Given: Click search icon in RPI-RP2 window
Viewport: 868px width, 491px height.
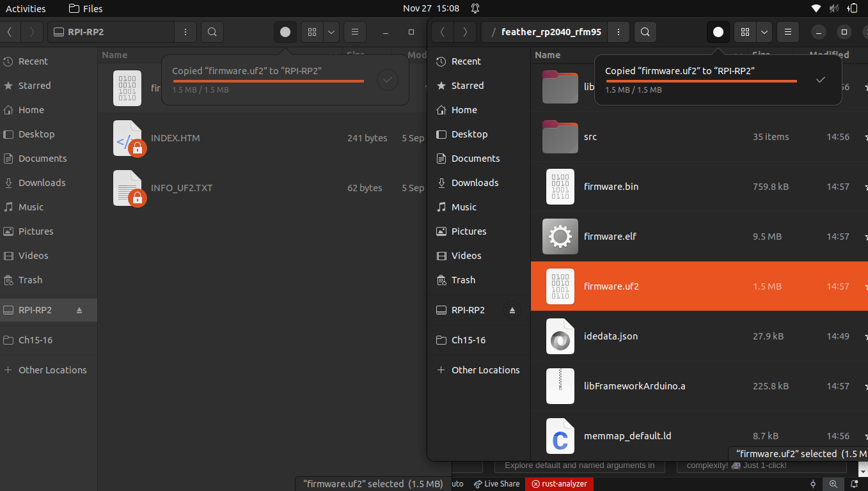Looking at the screenshot, I should click(x=212, y=32).
